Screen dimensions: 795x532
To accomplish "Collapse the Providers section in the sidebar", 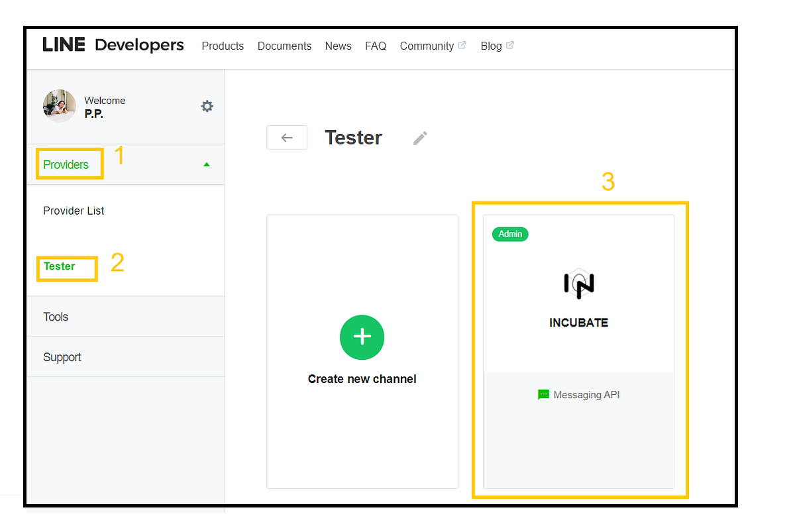I will point(207,164).
